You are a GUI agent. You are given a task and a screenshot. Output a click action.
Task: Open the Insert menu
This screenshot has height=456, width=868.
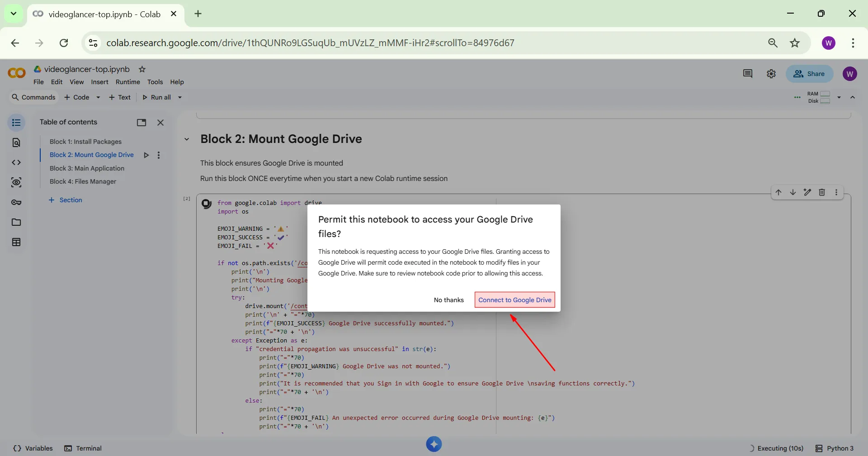coord(99,82)
